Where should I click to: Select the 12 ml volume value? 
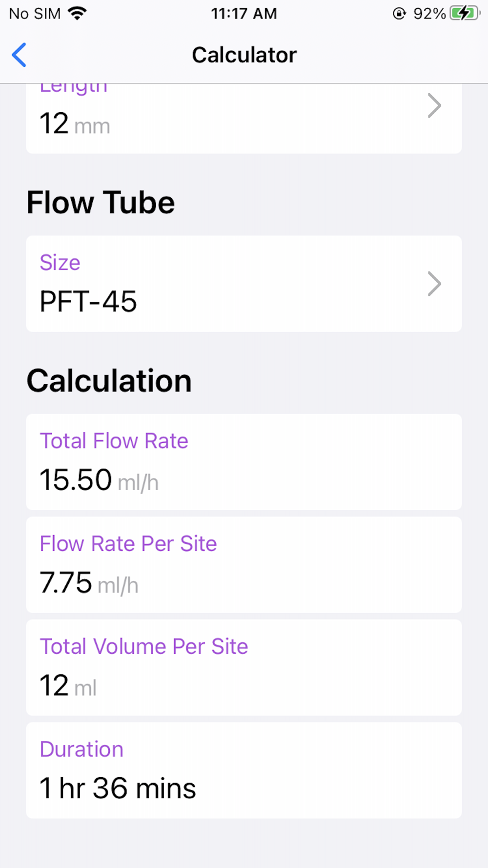(x=68, y=685)
